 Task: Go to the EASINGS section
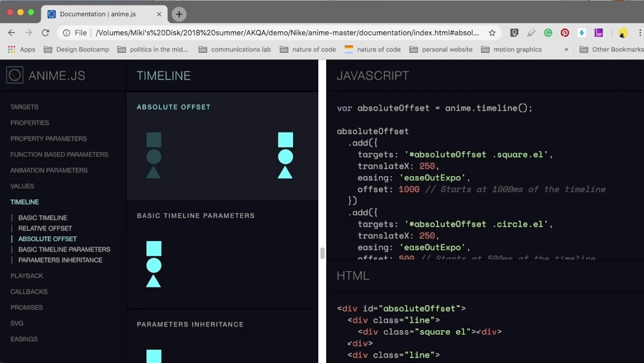click(24, 339)
